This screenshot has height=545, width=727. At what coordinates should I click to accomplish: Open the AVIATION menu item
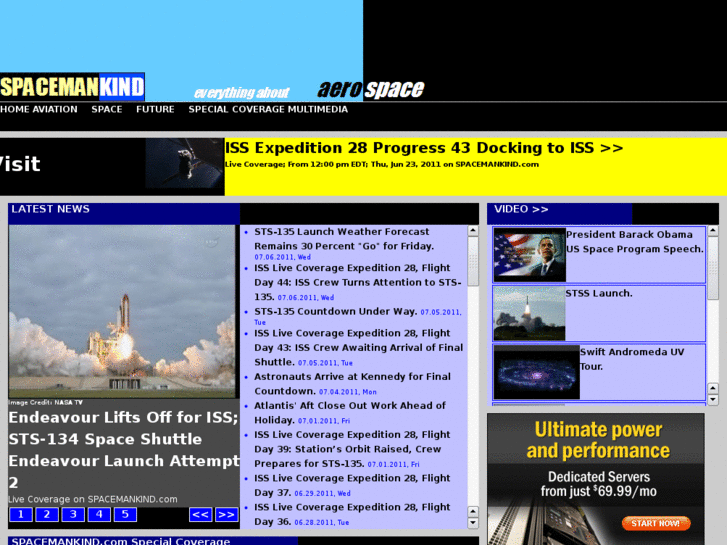[x=55, y=109]
